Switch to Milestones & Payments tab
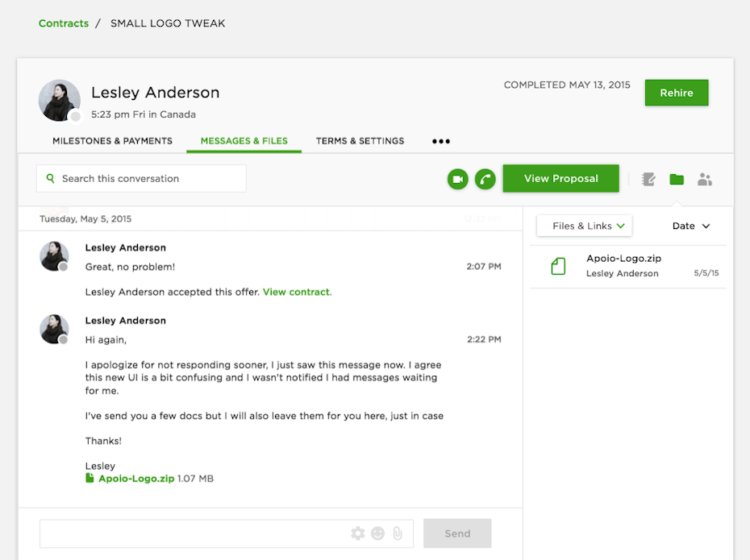The height and width of the screenshot is (560, 750). [x=112, y=141]
